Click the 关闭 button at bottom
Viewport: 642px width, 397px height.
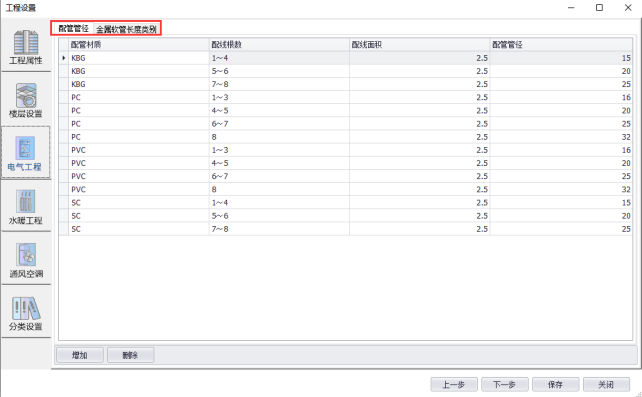click(606, 384)
